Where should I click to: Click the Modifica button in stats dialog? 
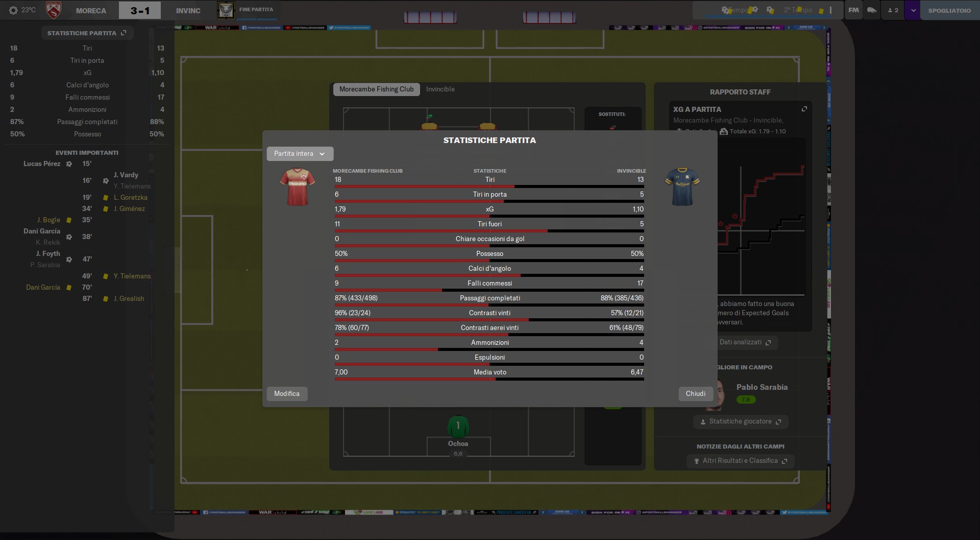[287, 394]
